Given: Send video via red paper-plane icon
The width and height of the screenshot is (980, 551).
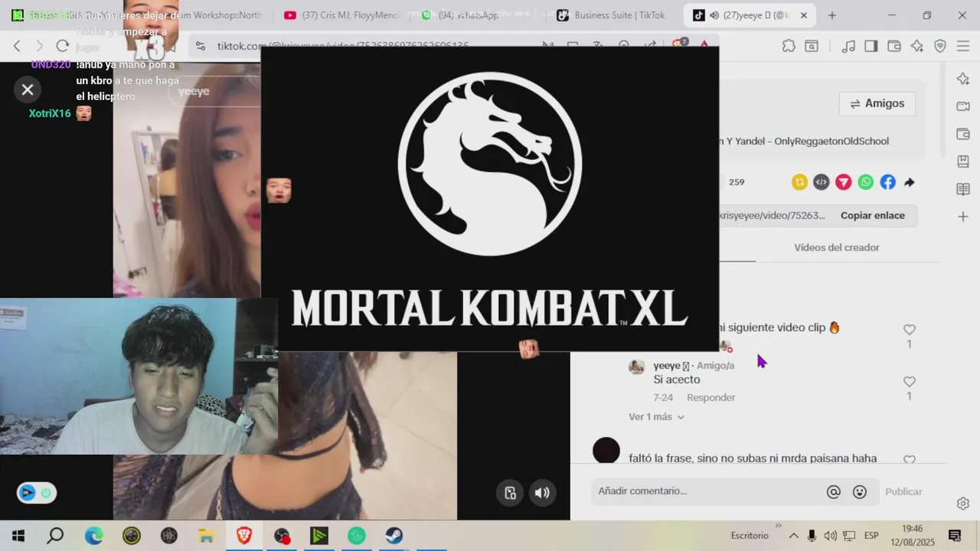Looking at the screenshot, I should click(844, 182).
